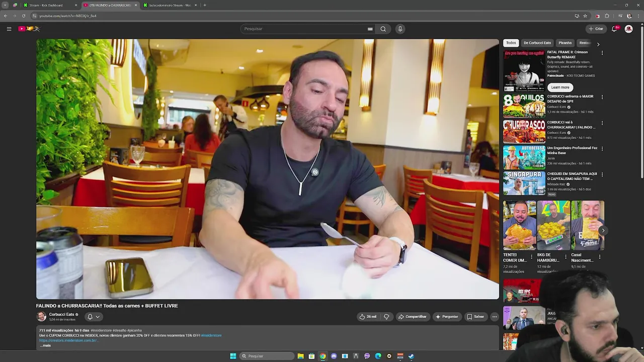
Task: Open options for the TENTEI COMER UM short
Action: (x=531, y=256)
